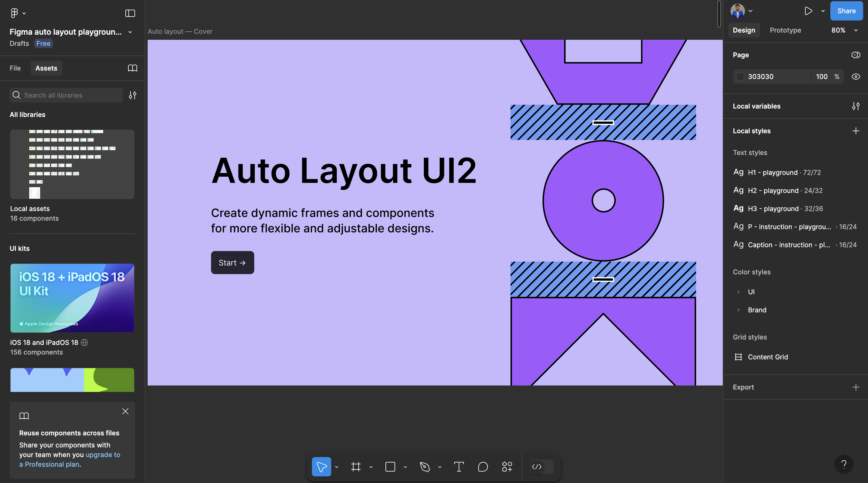
Task: Select the Text tool
Action: coord(459,467)
